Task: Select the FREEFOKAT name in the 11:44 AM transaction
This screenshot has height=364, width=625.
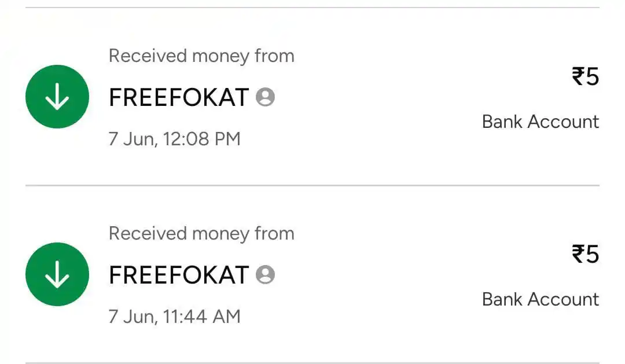Action: tap(179, 275)
